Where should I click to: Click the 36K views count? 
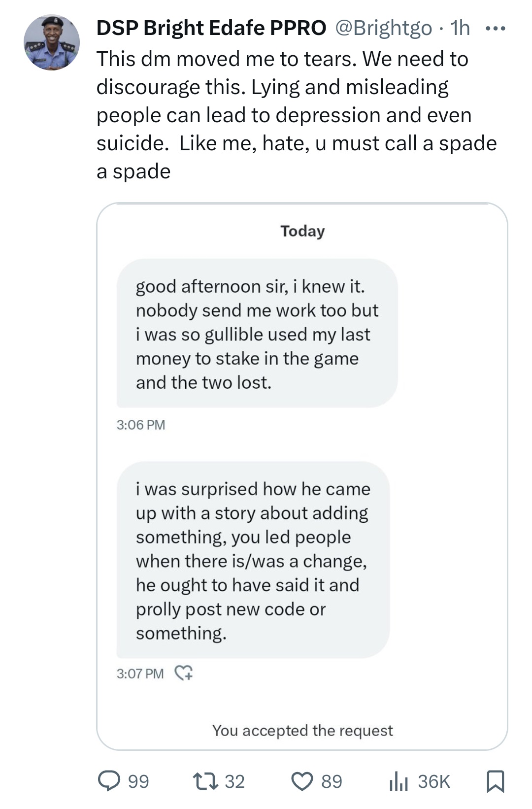point(434,781)
